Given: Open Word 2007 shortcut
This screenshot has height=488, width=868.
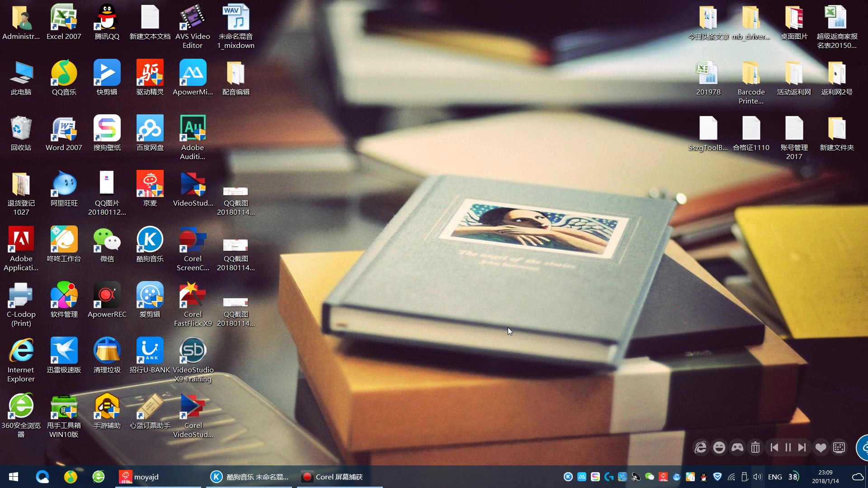Looking at the screenshot, I should coord(64,134).
